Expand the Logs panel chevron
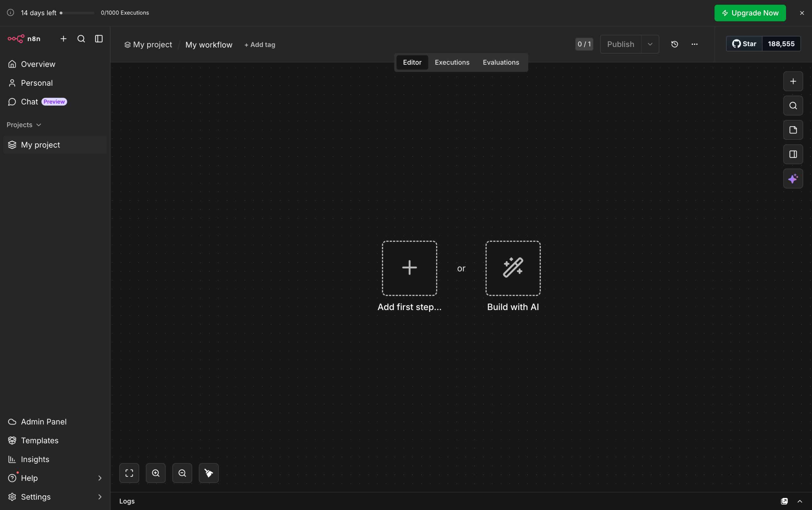Screen dimensions: 812x510 pos(800,501)
